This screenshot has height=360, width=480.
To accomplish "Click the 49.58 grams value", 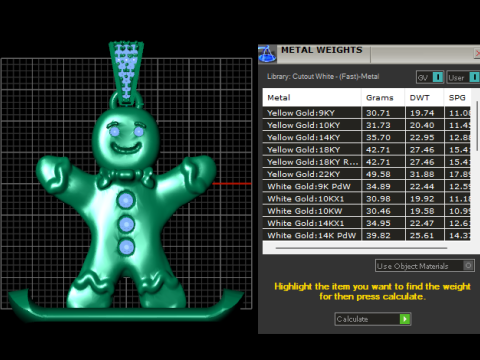I will (x=378, y=174).
